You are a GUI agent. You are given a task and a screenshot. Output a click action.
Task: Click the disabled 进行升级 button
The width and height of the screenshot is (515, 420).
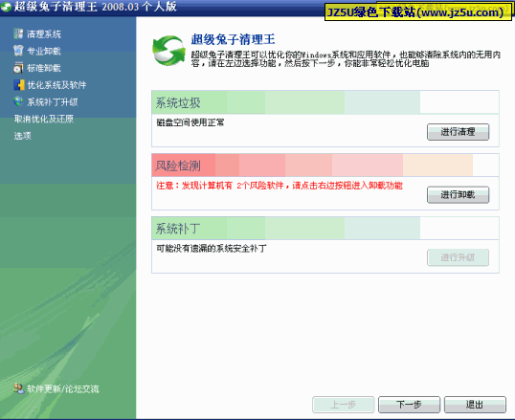tap(458, 257)
